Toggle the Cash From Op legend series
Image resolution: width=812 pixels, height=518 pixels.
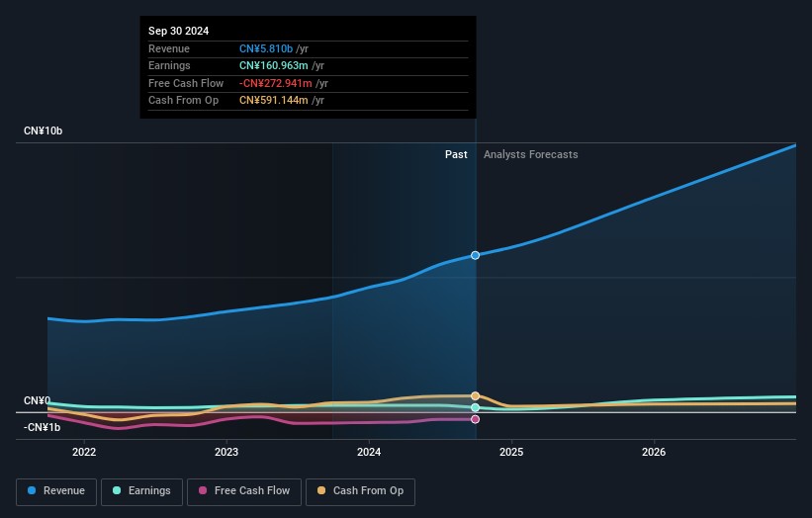(360, 491)
